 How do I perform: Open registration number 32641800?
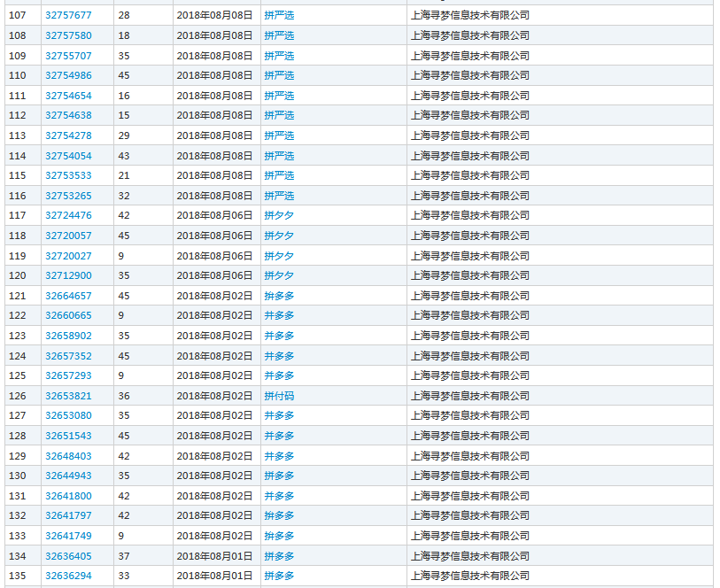pos(68,496)
